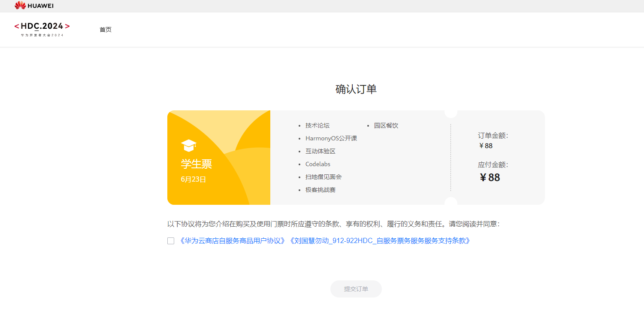Click the 互动体验区 benefit item

click(320, 151)
